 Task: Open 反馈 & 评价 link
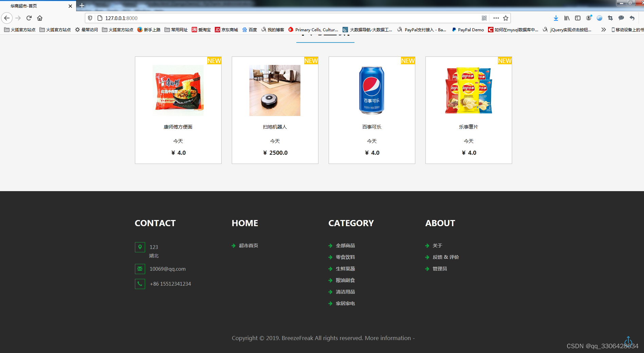point(446,257)
